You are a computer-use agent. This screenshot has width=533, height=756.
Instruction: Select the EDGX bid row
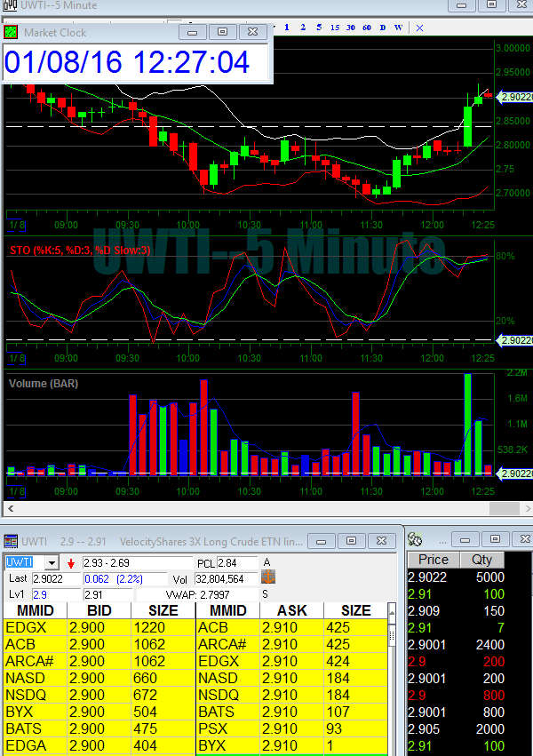[x=99, y=627]
